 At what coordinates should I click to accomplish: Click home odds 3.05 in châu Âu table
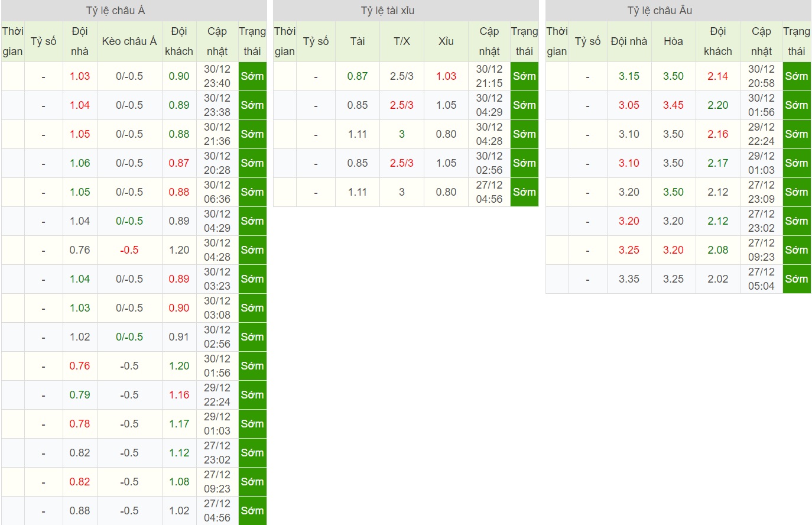(629, 105)
